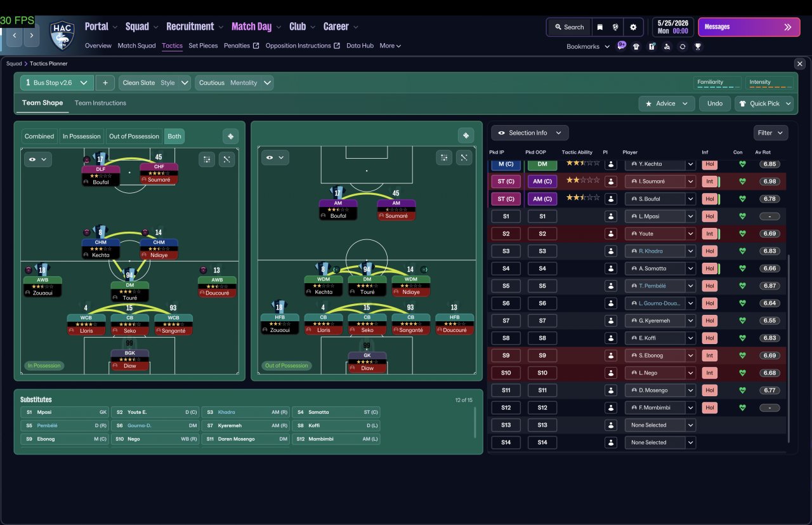Open the Bus Stop v2.6 tactic dropdown

click(57, 83)
